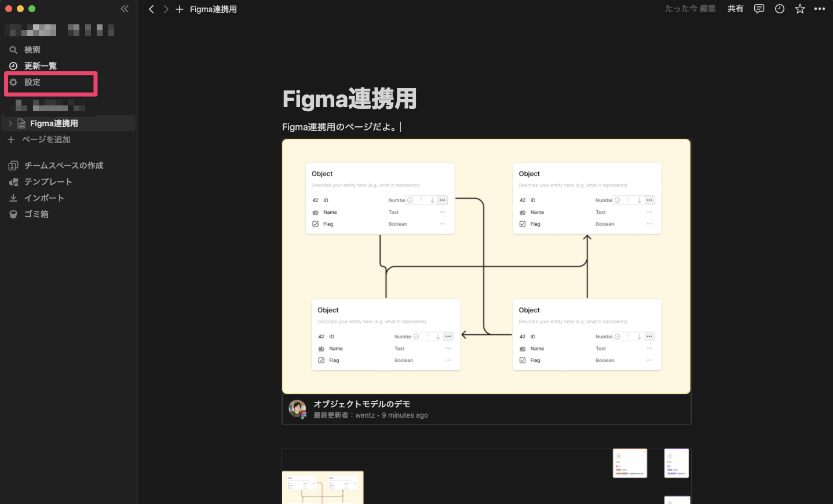Image resolution: width=833 pixels, height=504 pixels.
Task: View page history with the clock icon
Action: pyautogui.click(x=779, y=9)
